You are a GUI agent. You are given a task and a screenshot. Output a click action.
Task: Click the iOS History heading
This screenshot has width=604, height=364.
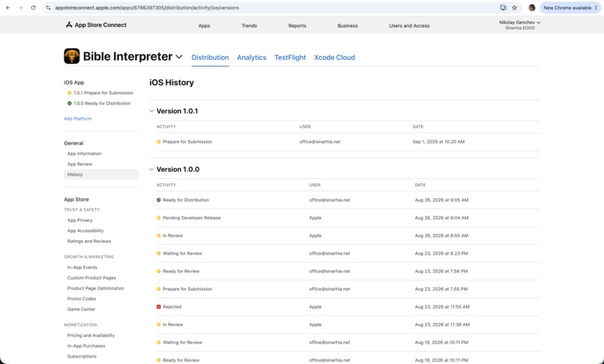(x=172, y=82)
